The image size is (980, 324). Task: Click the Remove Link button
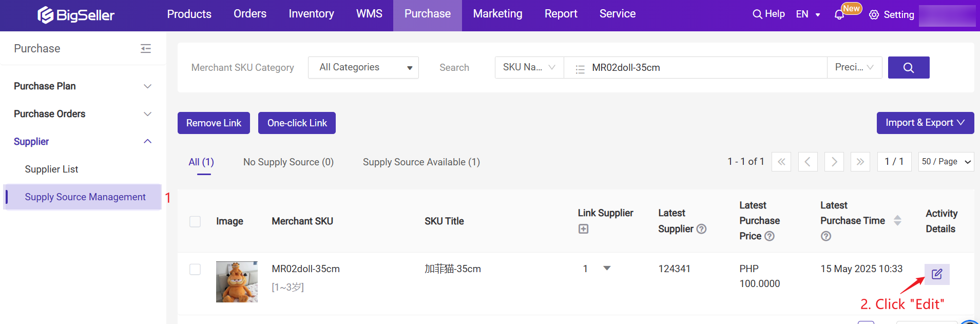tap(214, 123)
